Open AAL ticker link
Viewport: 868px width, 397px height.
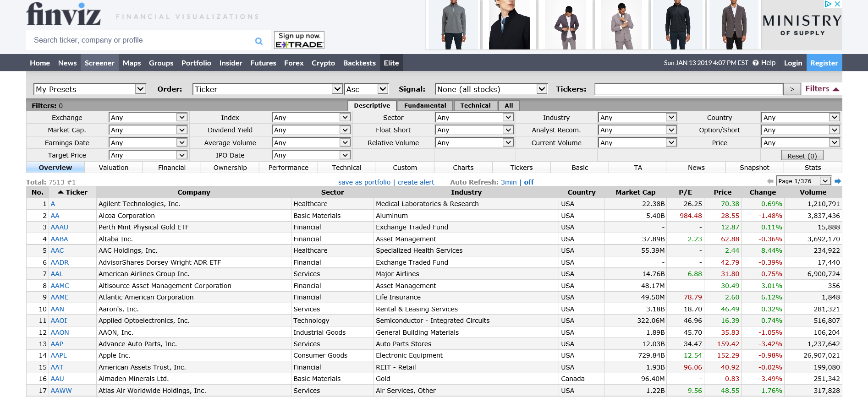pos(57,274)
